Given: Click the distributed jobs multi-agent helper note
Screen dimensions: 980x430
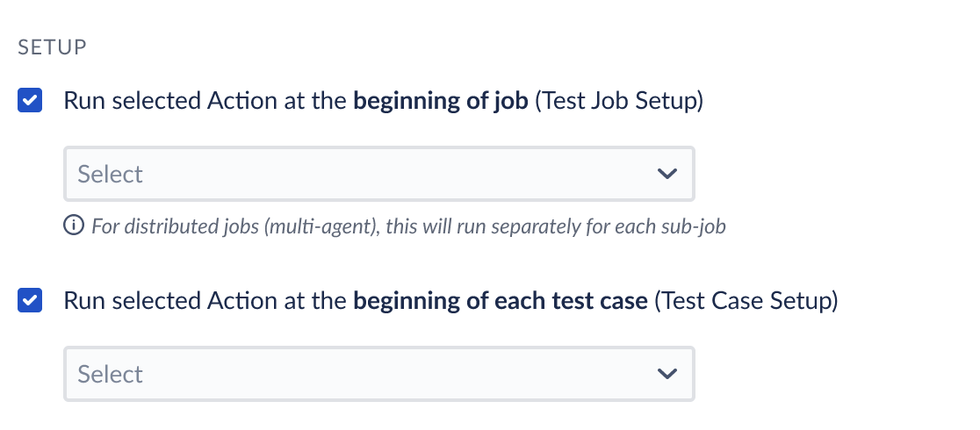Looking at the screenshot, I should [x=408, y=226].
